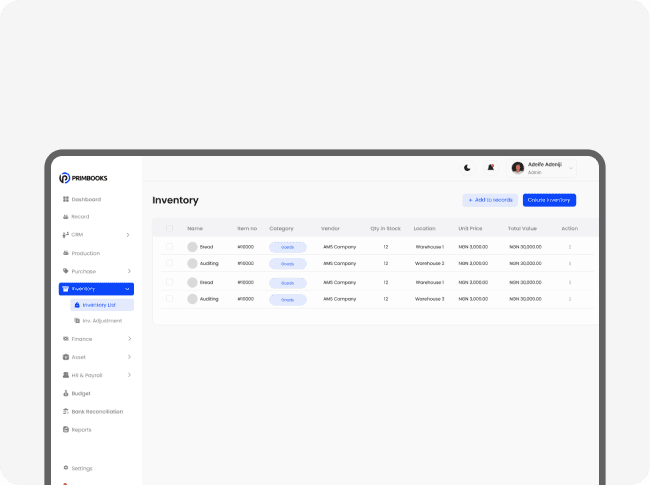Click the Vendor column header
This screenshot has height=485, width=650.
[330, 228]
